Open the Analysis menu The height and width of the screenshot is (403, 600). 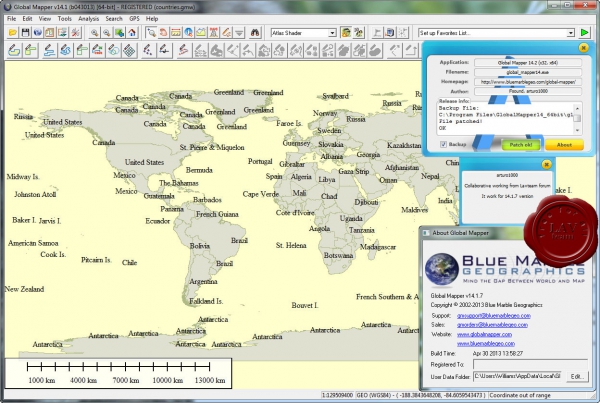click(x=88, y=19)
